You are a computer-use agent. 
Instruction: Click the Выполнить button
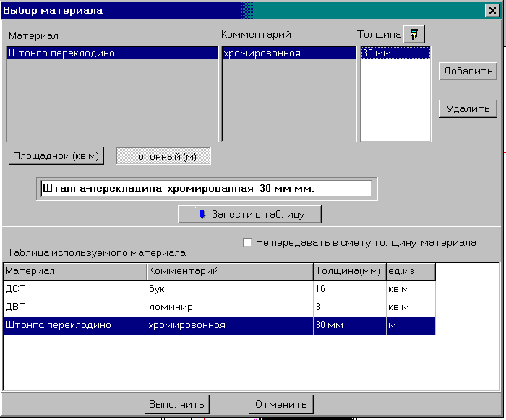[177, 404]
